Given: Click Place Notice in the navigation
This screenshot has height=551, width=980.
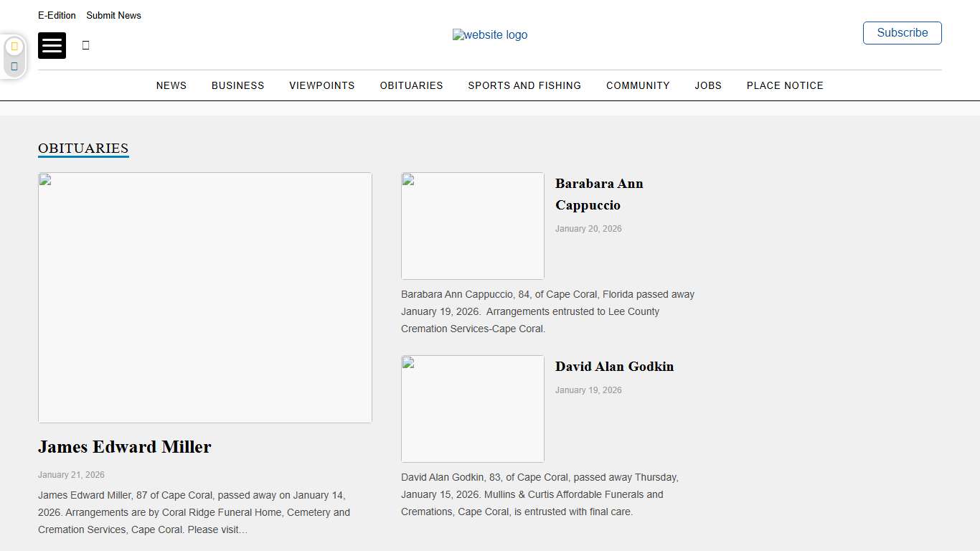Looking at the screenshot, I should [x=785, y=85].
